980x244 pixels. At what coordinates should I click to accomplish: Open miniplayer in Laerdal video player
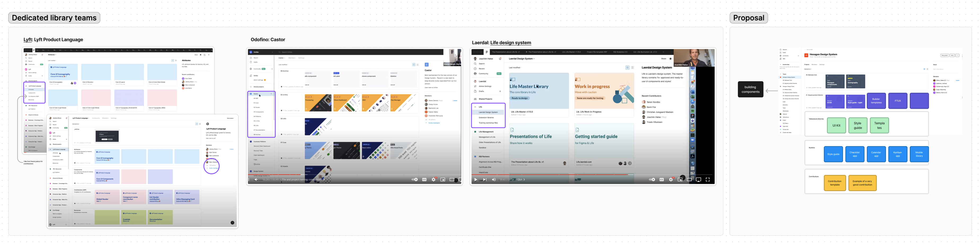point(680,180)
